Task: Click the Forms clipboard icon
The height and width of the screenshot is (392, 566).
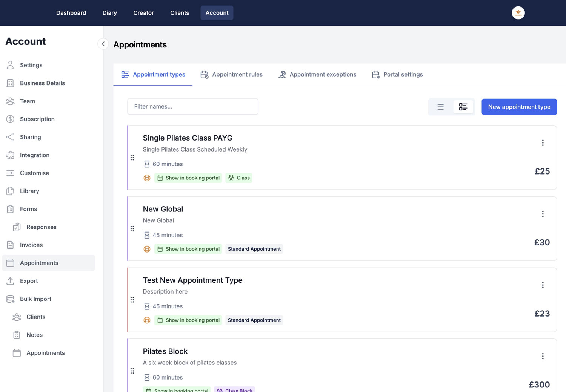Action: click(x=10, y=209)
